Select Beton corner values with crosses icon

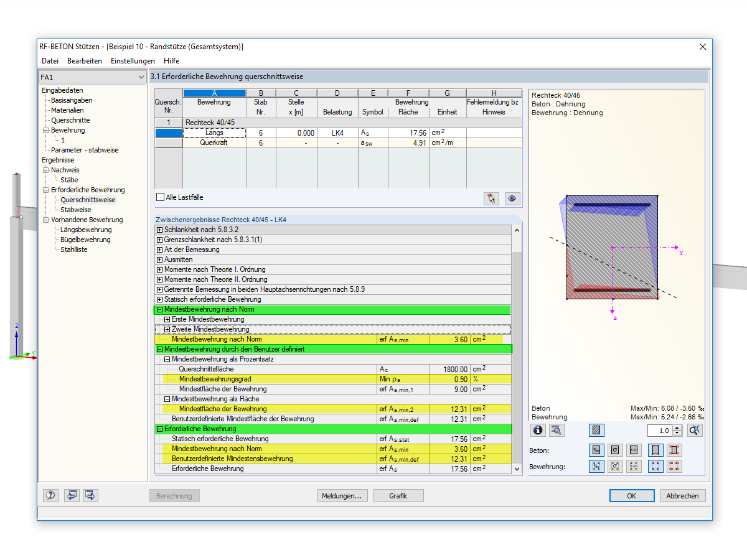674,450
